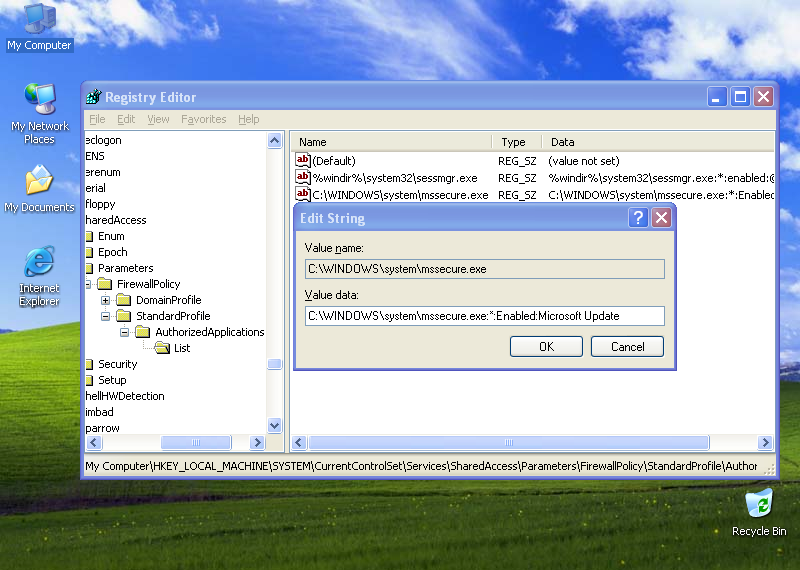Maximize the Registry Editor window
Viewport: 800px width, 570px height.
740,96
